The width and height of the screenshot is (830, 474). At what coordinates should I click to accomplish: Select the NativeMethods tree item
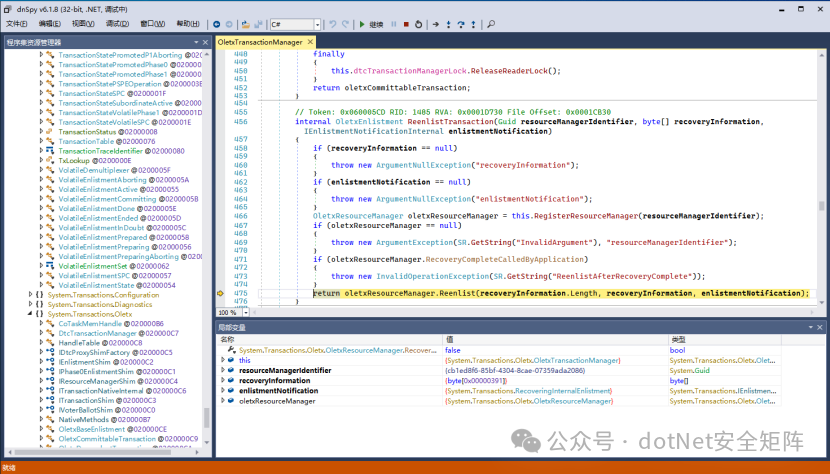[x=84, y=419]
